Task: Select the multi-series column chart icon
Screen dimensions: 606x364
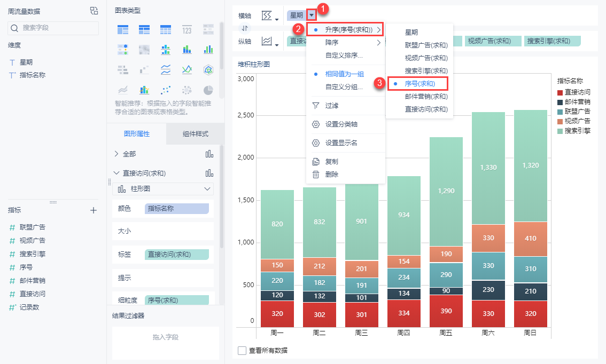Action: [x=208, y=50]
